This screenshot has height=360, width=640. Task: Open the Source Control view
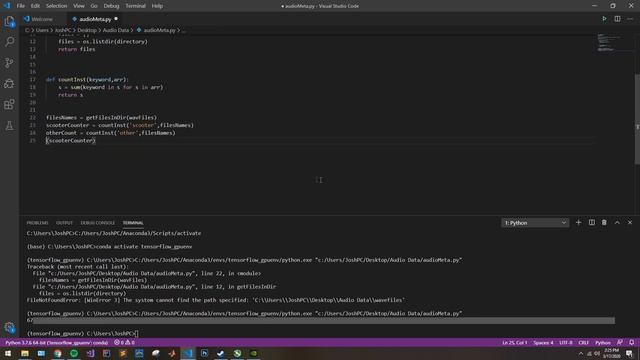9,62
